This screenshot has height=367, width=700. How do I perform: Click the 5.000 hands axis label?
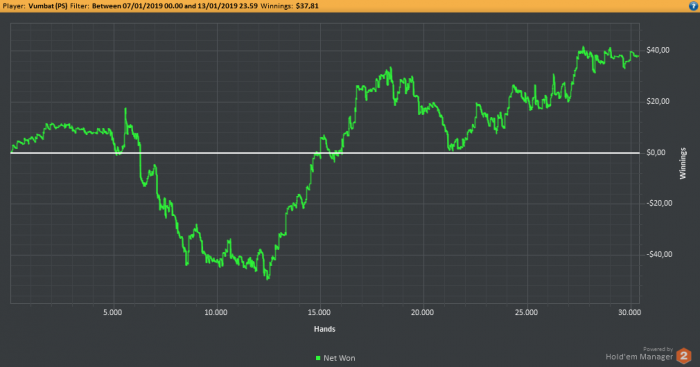tap(112, 313)
